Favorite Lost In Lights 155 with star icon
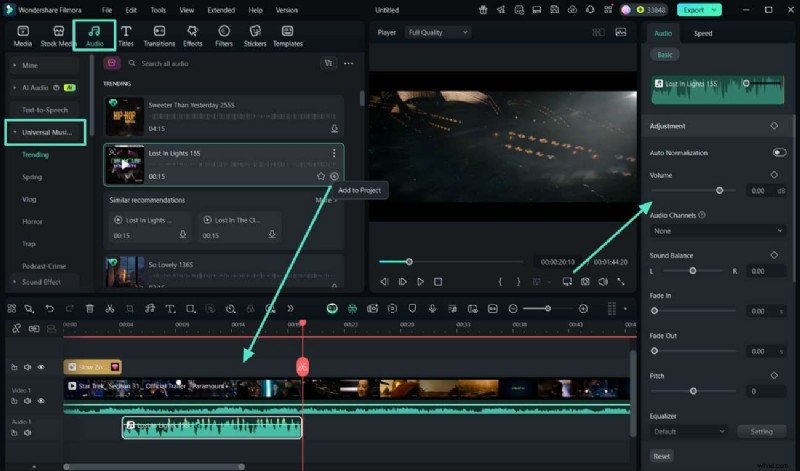The image size is (800, 471). (321, 176)
